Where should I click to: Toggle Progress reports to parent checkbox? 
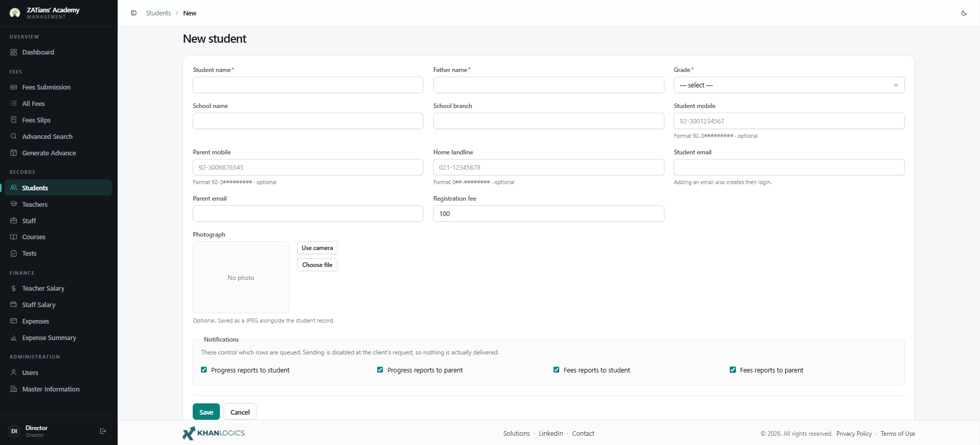pyautogui.click(x=380, y=370)
